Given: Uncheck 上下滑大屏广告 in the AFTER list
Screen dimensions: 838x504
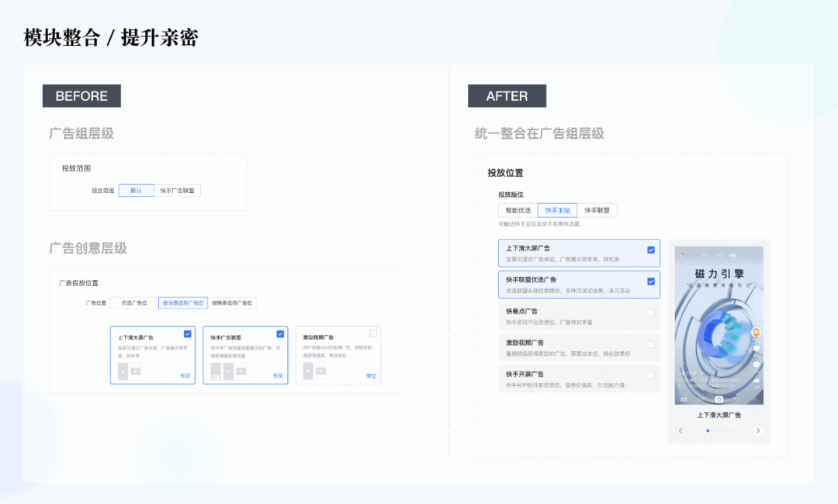Looking at the screenshot, I should pos(651,250).
